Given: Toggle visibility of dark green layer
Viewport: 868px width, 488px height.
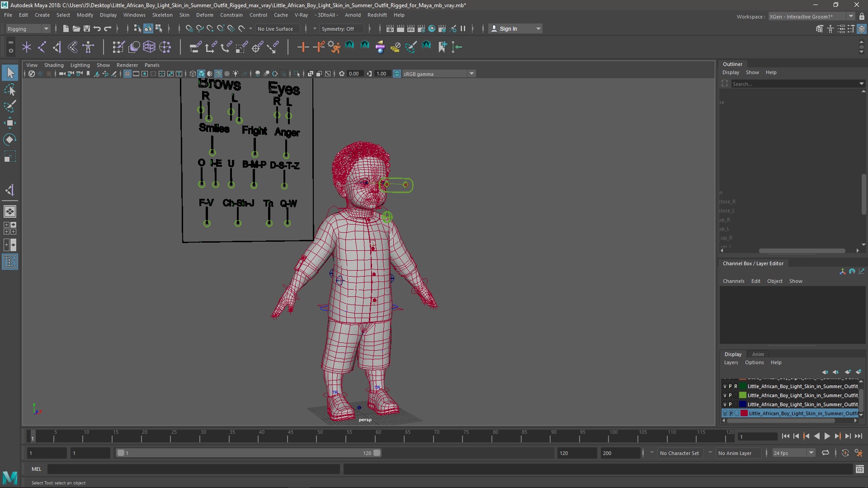Looking at the screenshot, I should click(x=725, y=386).
